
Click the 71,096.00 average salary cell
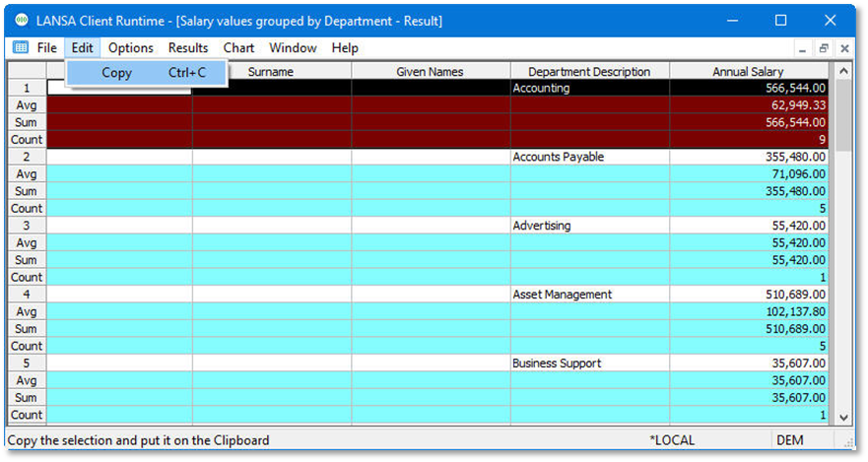pyautogui.click(x=749, y=173)
